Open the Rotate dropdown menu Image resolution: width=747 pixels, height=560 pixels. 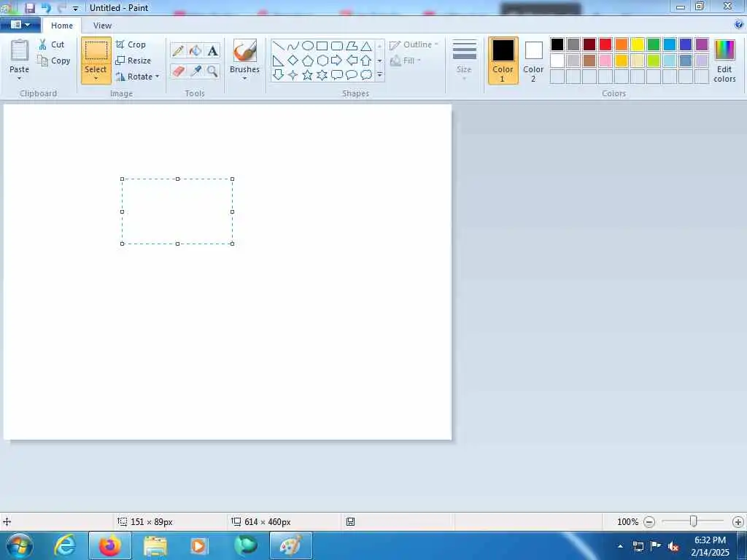[x=158, y=77]
